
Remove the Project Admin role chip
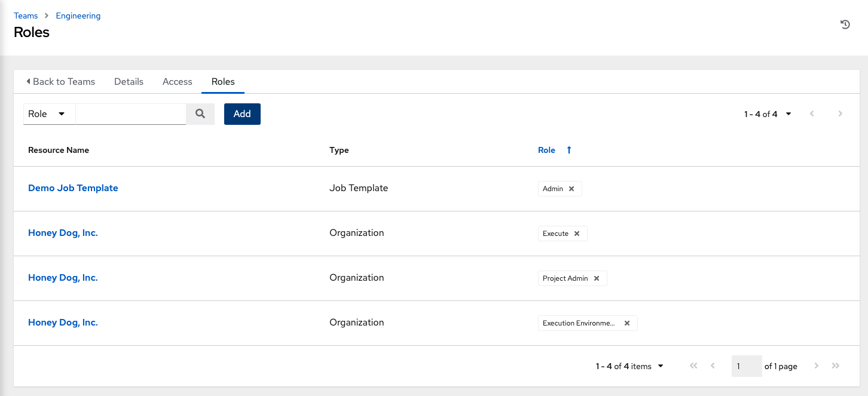[596, 278]
